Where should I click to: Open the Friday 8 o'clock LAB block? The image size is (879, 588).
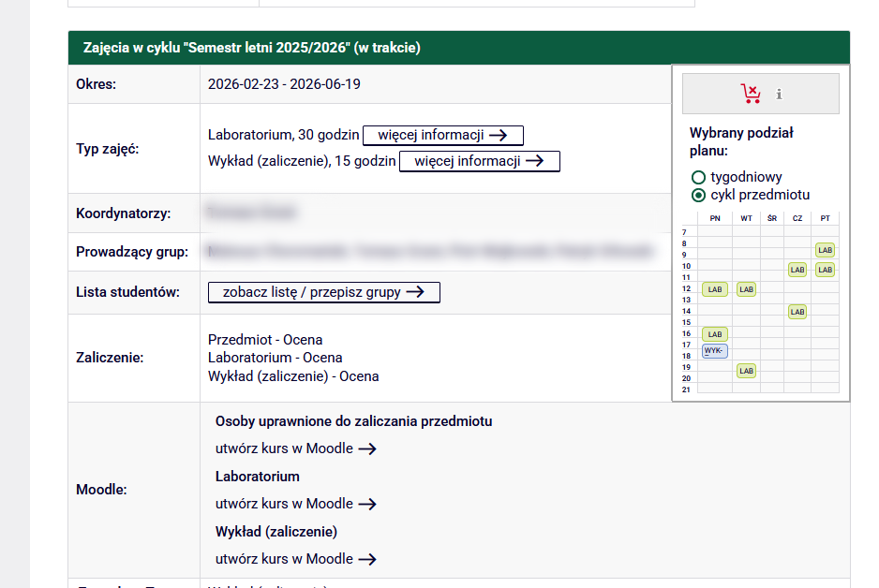tap(825, 250)
